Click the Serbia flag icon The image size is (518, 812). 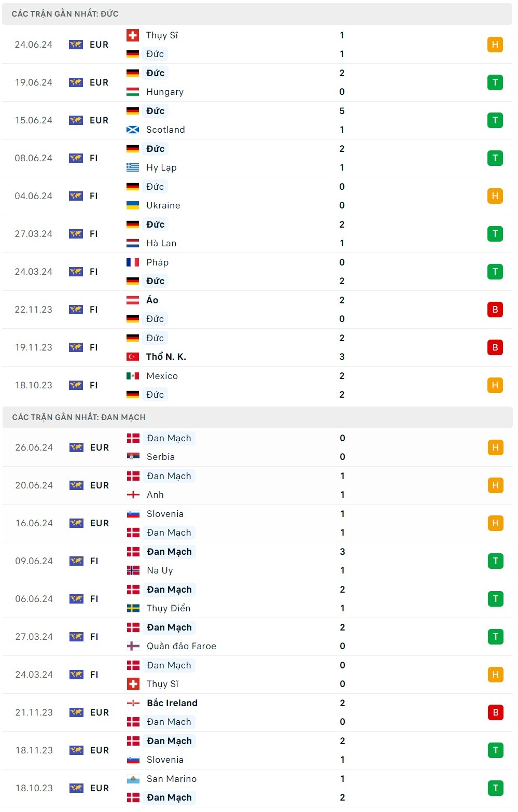coord(133,457)
